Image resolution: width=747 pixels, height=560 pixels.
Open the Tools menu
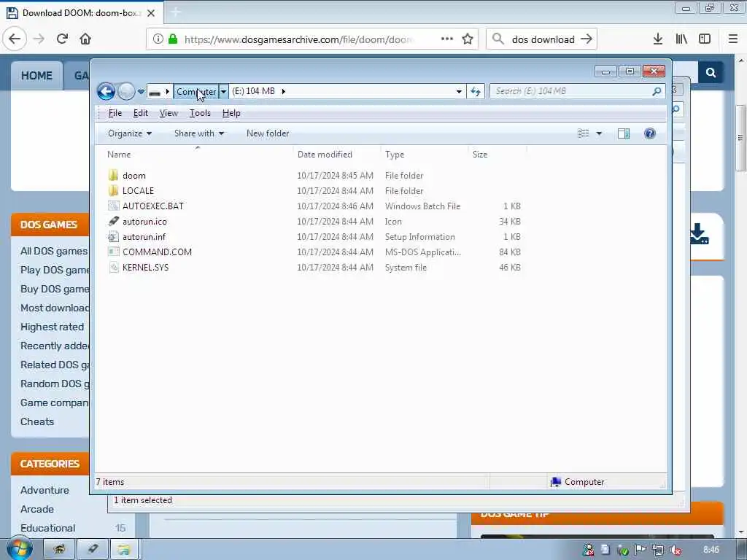point(200,113)
